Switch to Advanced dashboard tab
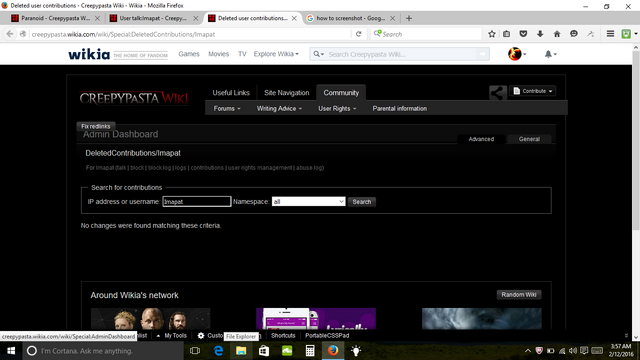This screenshot has width=640, height=360. click(x=481, y=139)
